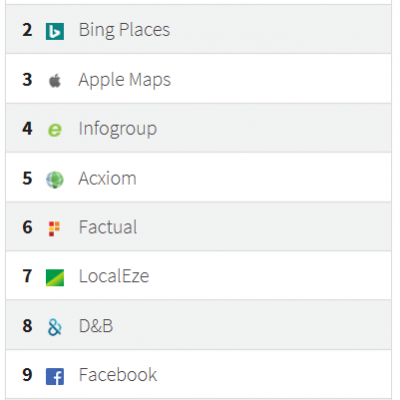The image size is (400, 400).
Task: Click the green LocalEze square icon
Action: pos(55,278)
